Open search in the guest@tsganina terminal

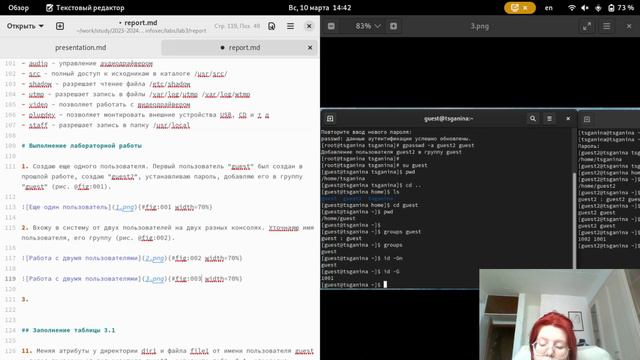pos(533,119)
